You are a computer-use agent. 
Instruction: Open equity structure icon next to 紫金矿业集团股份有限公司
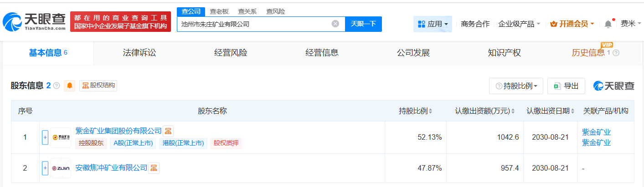[168, 131]
